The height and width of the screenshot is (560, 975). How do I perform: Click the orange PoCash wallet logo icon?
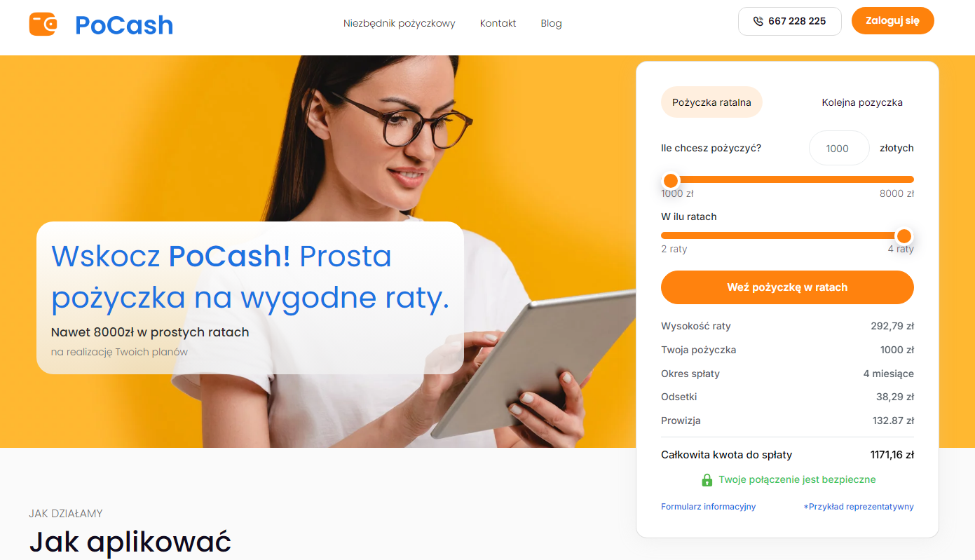43,24
